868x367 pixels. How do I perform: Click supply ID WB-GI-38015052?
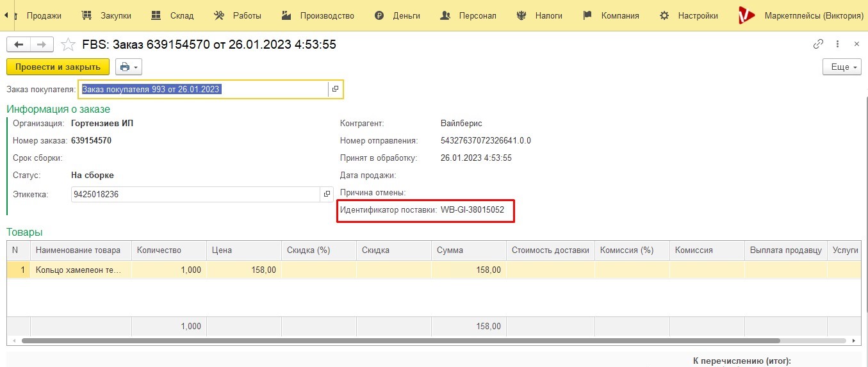coord(472,209)
